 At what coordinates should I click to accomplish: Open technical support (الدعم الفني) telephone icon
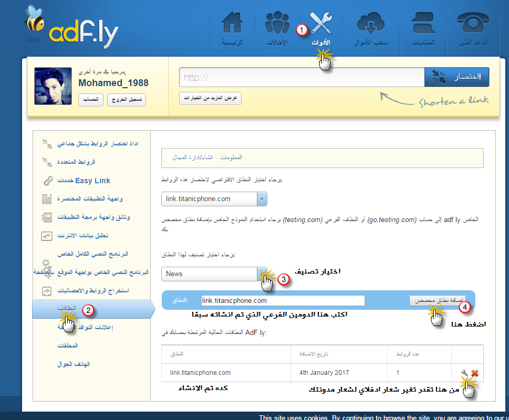[473, 23]
